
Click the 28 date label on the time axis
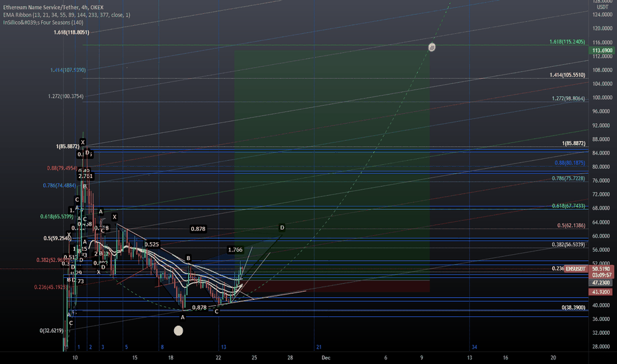(x=290, y=357)
